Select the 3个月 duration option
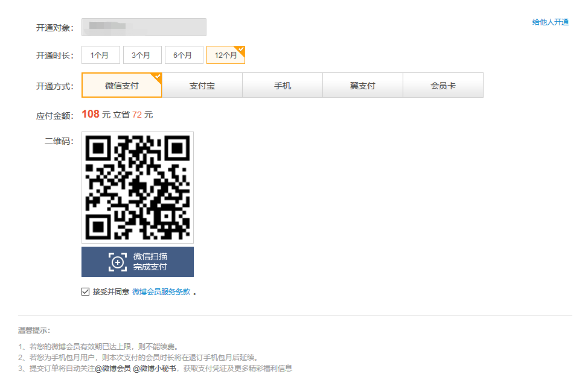This screenshot has width=588, height=380. (x=142, y=55)
